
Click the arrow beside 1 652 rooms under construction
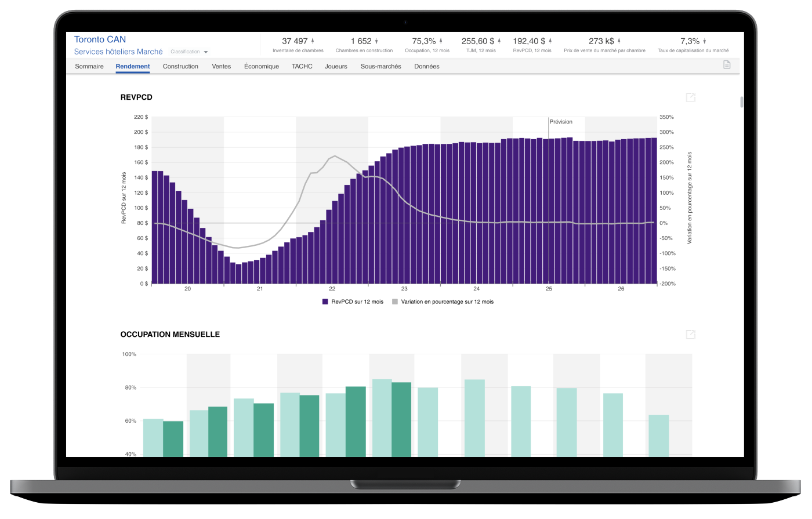click(x=376, y=41)
